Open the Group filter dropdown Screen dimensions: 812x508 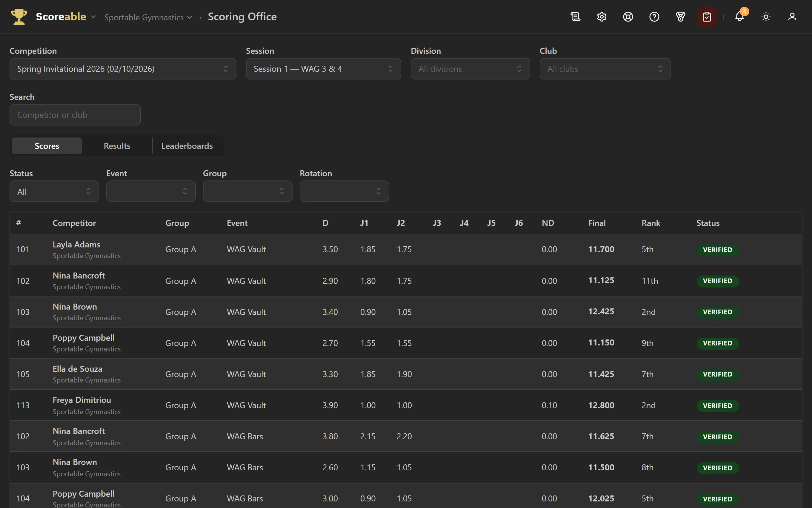(247, 191)
